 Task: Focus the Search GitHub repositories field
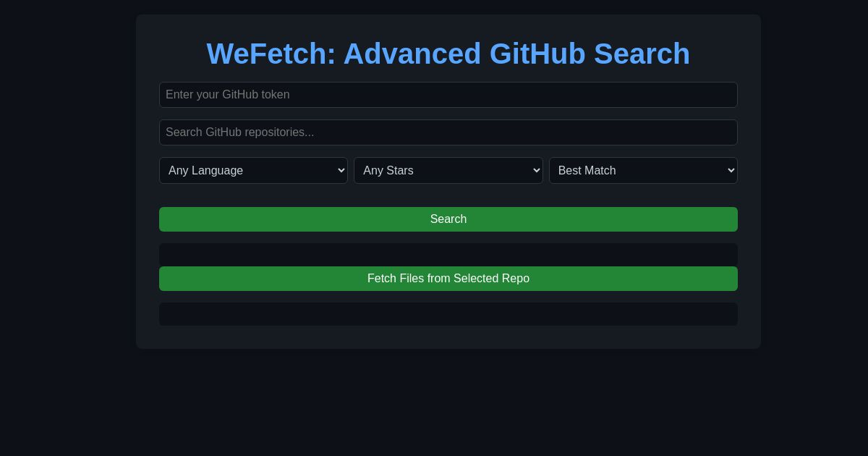point(448,132)
